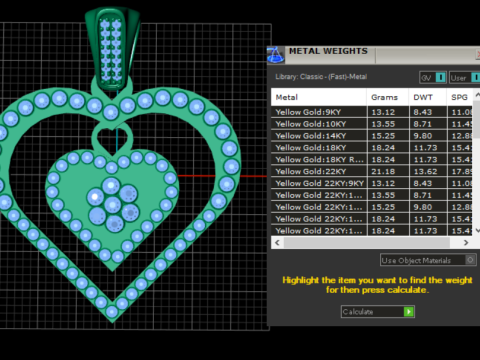Select Yellow Gold 22KY:1... row with 15.25 grams
The height and width of the screenshot is (360, 480).
tap(372, 207)
